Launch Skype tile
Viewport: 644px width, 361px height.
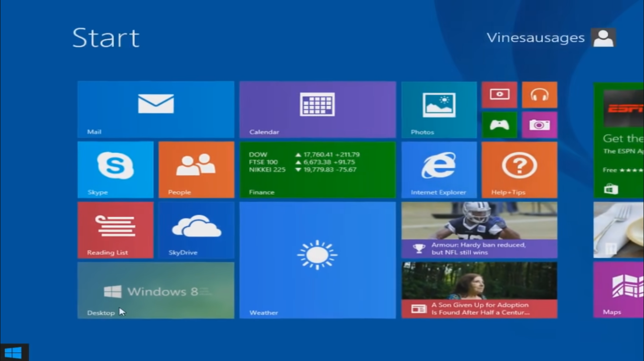click(x=115, y=170)
